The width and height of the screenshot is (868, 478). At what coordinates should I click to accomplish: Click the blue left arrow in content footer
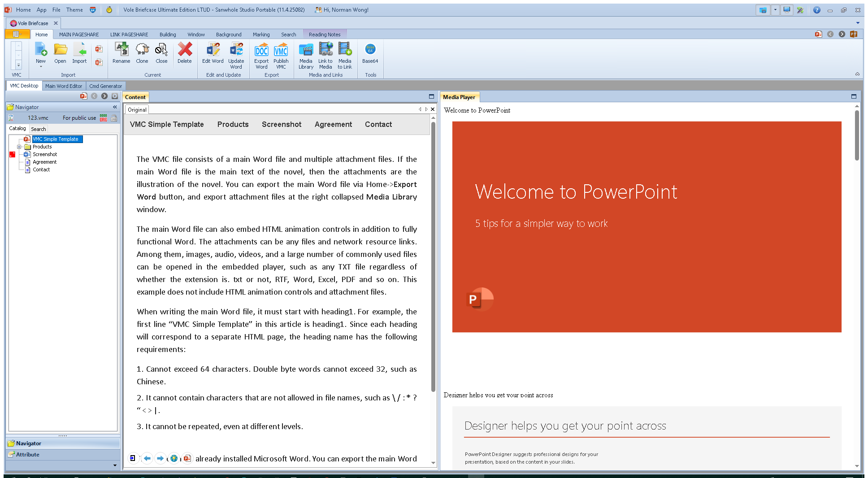tap(147, 458)
